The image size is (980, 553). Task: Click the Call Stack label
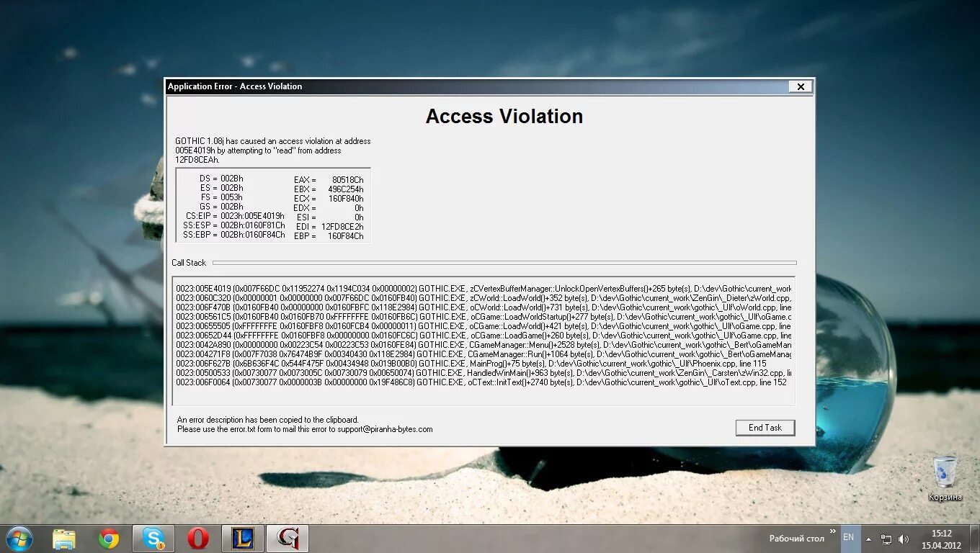[189, 263]
